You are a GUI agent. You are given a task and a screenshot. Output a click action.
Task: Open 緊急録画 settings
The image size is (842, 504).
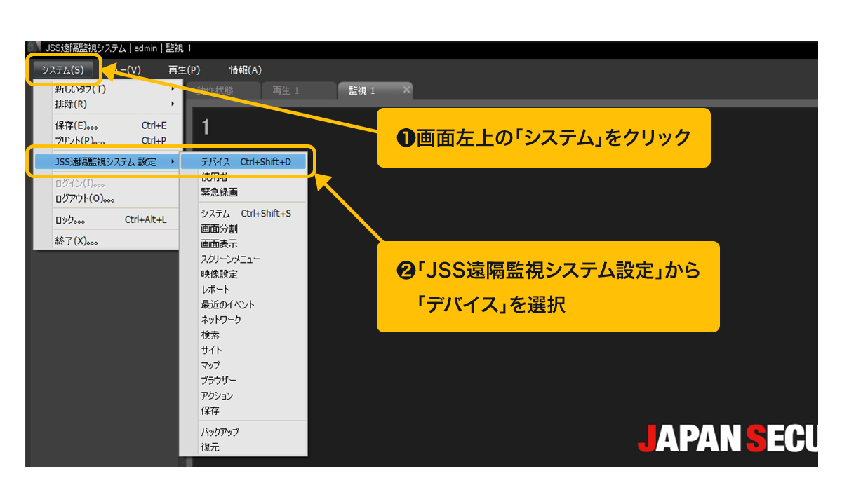click(243, 192)
